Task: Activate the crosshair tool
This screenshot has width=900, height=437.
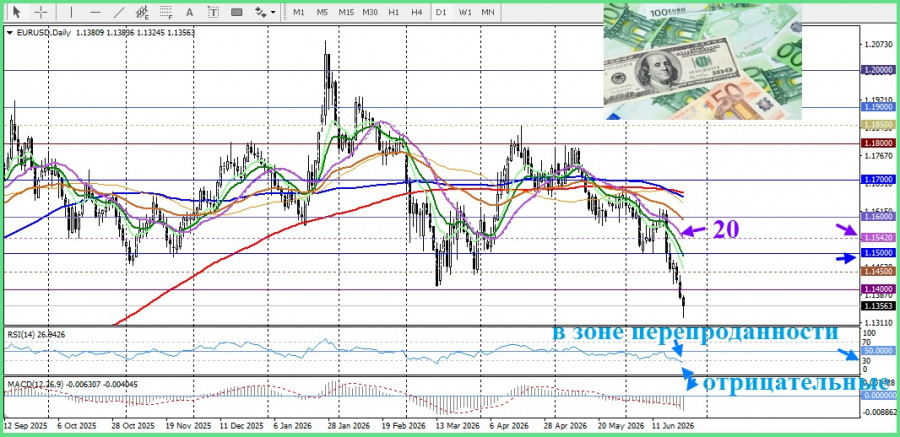Action: click(x=41, y=11)
